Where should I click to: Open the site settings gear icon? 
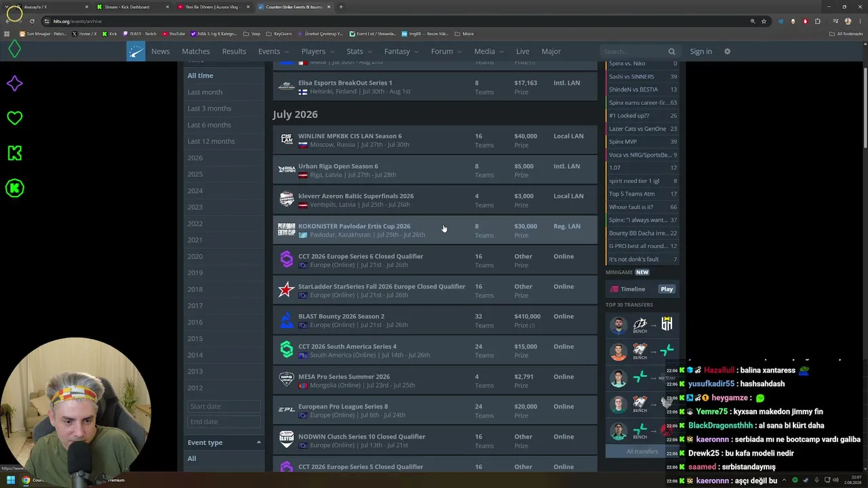coord(727,52)
